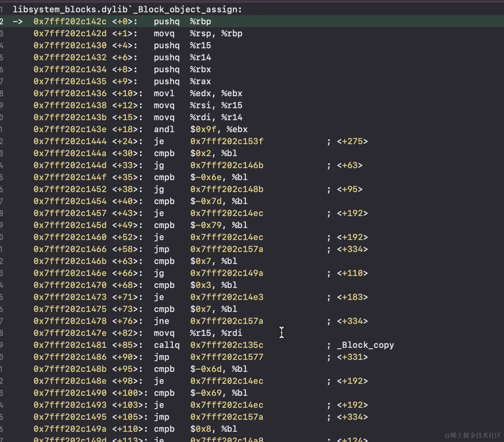
Task: Select the movq %rsp, %rbp operands
Action: point(216,33)
